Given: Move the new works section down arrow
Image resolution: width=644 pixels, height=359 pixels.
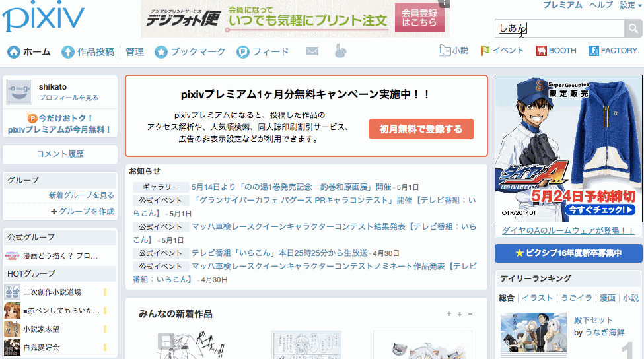Looking at the screenshot, I should 460,314.
